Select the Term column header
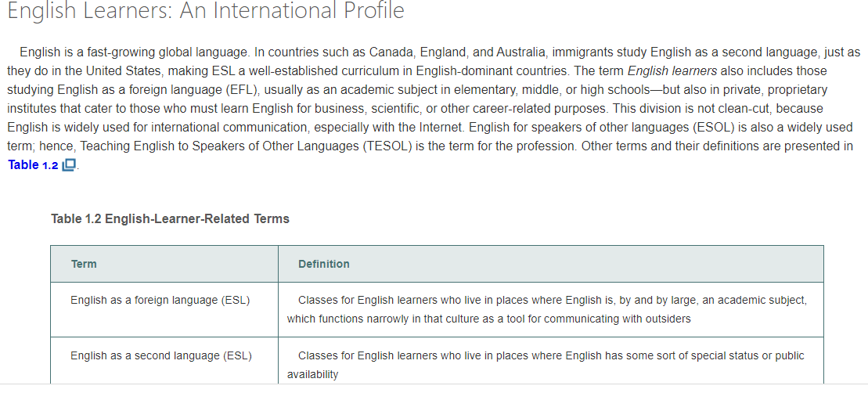 pyautogui.click(x=84, y=264)
